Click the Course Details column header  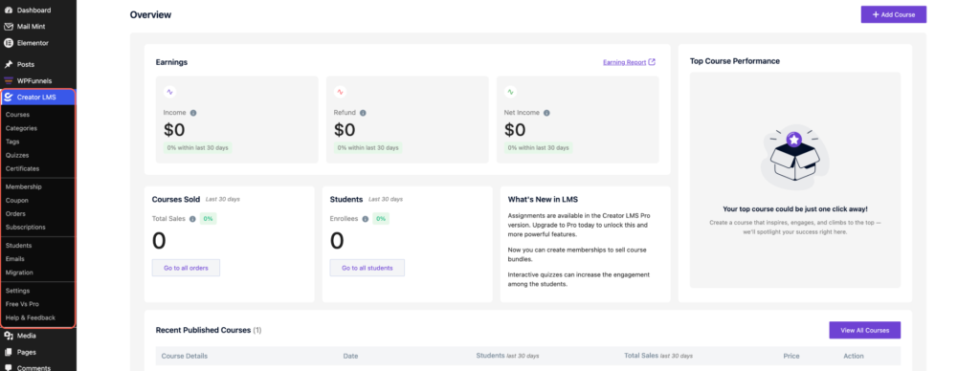click(185, 356)
